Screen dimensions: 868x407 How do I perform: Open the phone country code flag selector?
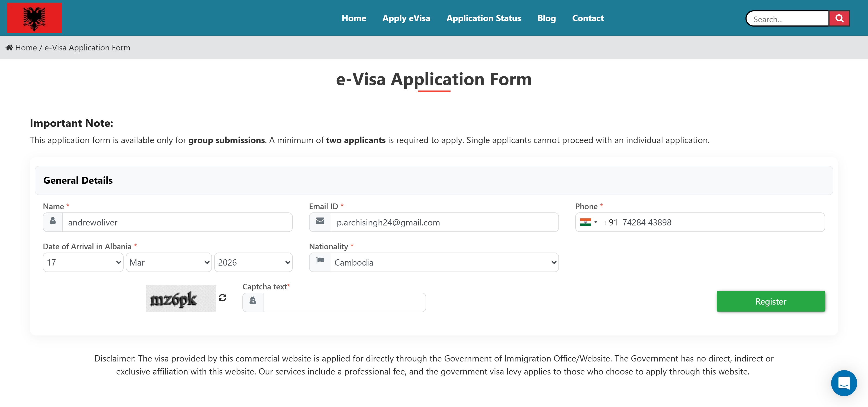click(x=588, y=222)
